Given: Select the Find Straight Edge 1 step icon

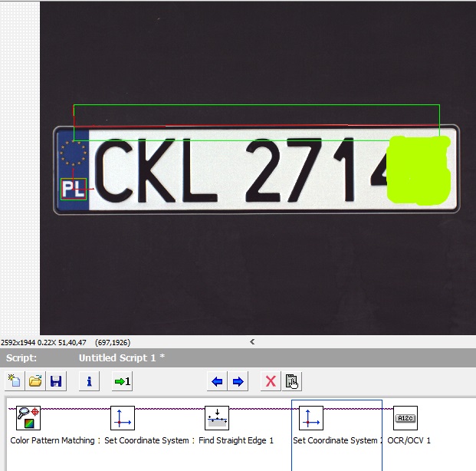Looking at the screenshot, I should tap(217, 418).
